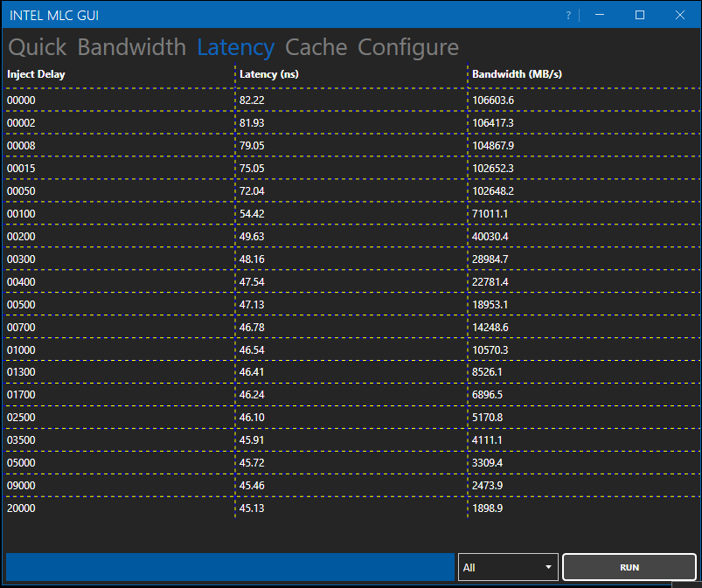
Task: Select bandwidth value 106417.3
Action: click(x=493, y=123)
